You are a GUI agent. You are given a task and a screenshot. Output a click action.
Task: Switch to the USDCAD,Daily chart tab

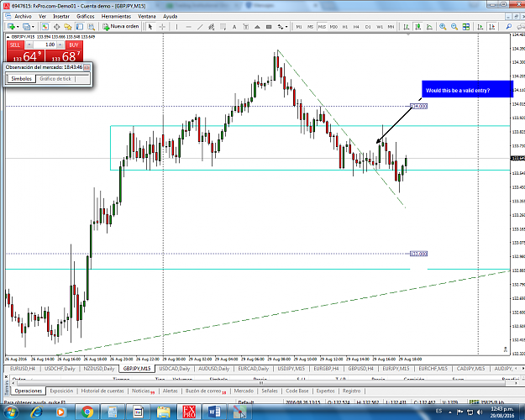[175, 369]
